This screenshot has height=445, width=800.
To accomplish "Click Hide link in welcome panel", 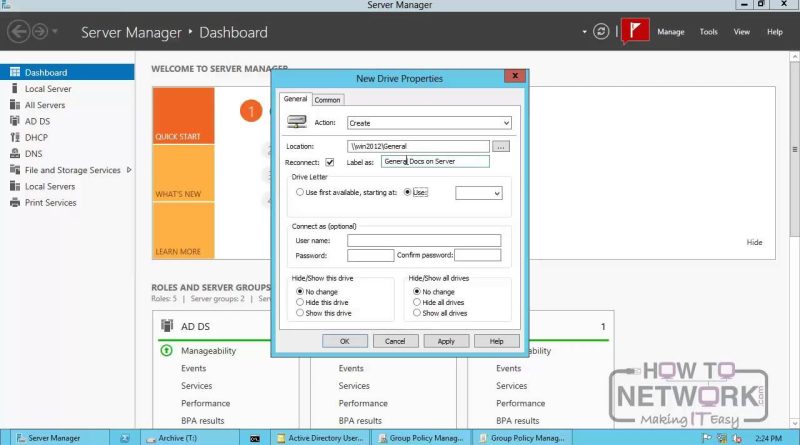I will [x=754, y=242].
